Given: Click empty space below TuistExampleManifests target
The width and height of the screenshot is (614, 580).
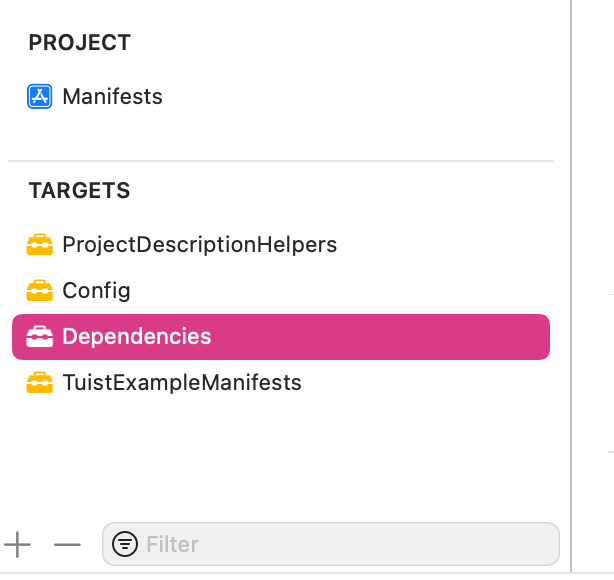Looking at the screenshot, I should pyautogui.click(x=280, y=450).
